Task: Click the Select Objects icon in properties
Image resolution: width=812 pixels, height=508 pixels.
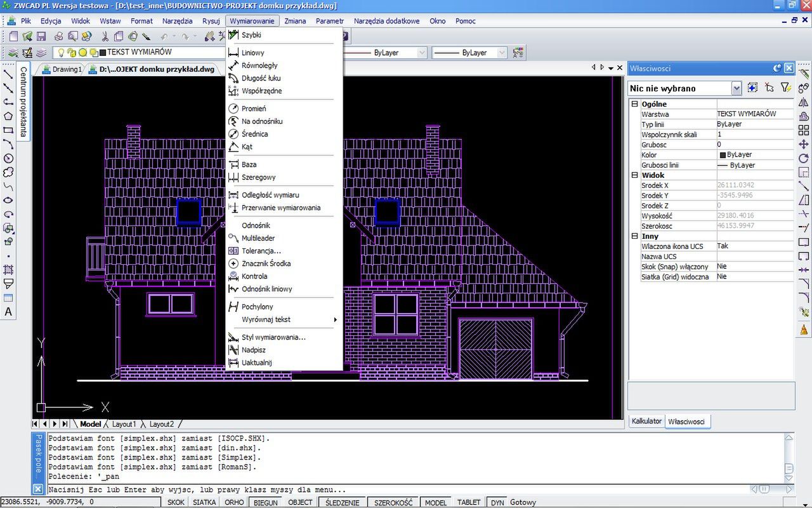Action: [769, 88]
